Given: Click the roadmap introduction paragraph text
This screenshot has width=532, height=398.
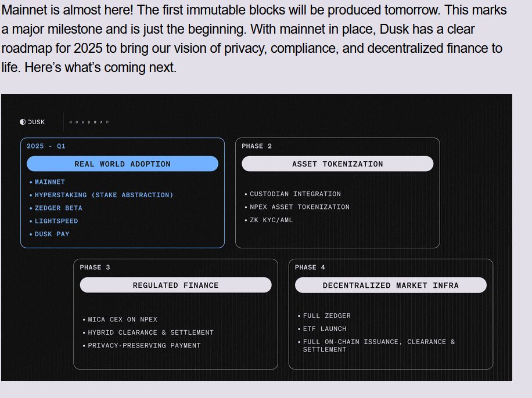Looking at the screenshot, I should pos(254,39).
